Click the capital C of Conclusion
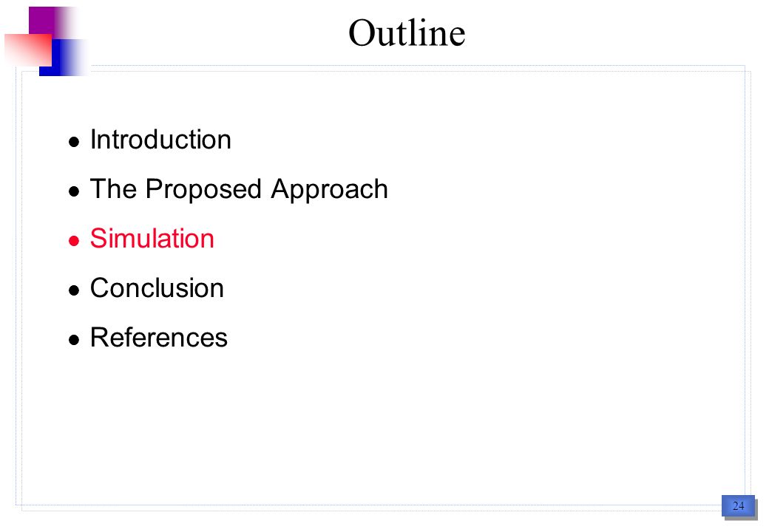The height and width of the screenshot is (532, 769). tap(101, 287)
